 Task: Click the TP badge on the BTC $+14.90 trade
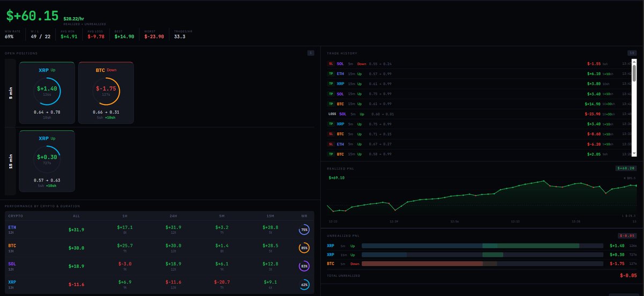coord(331,103)
